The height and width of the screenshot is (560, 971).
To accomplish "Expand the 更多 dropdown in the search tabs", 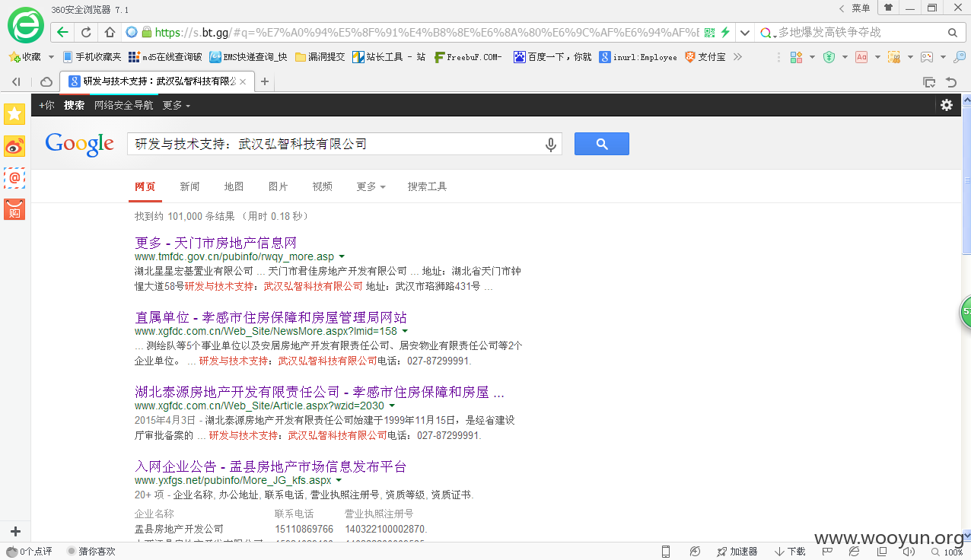I will pyautogui.click(x=371, y=186).
